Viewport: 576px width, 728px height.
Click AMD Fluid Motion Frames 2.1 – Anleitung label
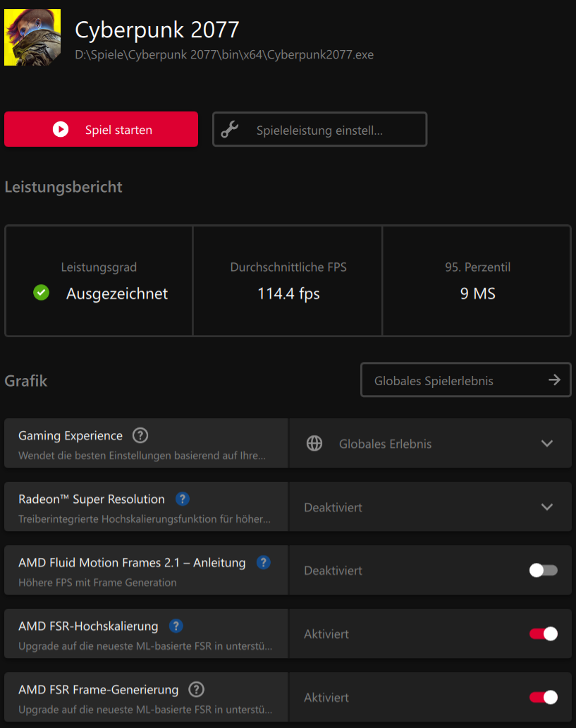(x=132, y=563)
